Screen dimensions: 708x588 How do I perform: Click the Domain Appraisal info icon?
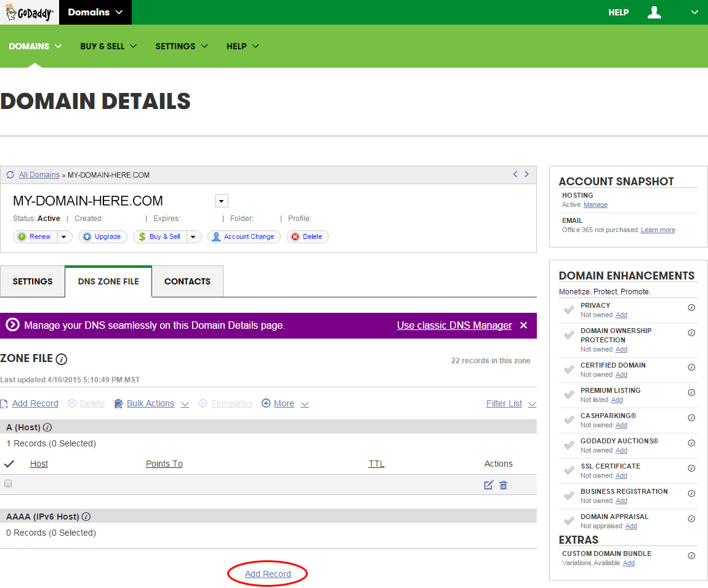tap(691, 519)
